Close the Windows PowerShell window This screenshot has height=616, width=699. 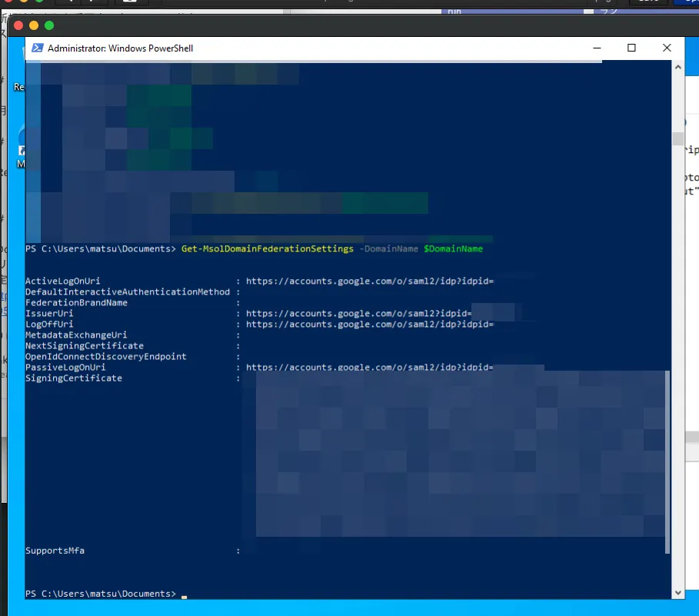tap(667, 48)
